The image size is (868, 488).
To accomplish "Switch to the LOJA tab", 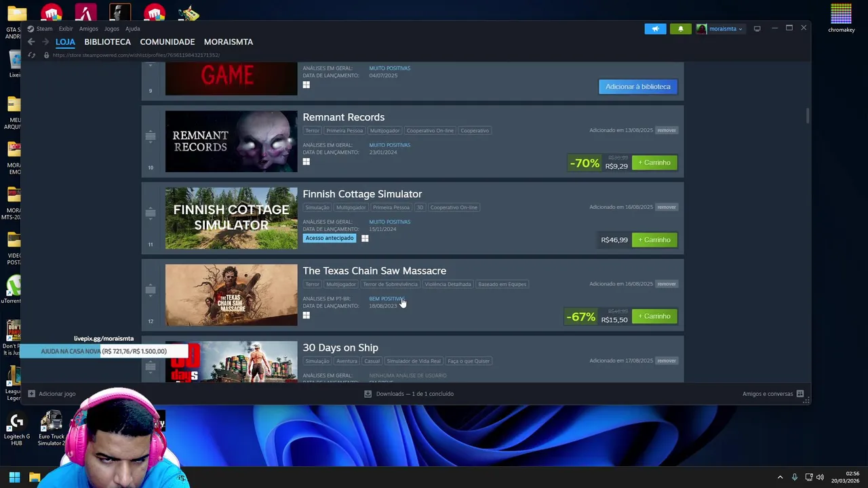I will [65, 42].
